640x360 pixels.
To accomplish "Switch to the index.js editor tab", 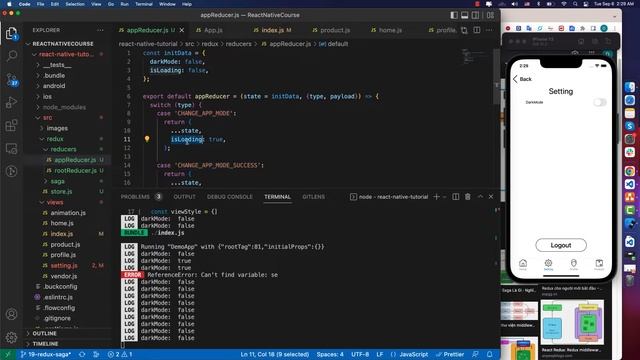I will 272,30.
